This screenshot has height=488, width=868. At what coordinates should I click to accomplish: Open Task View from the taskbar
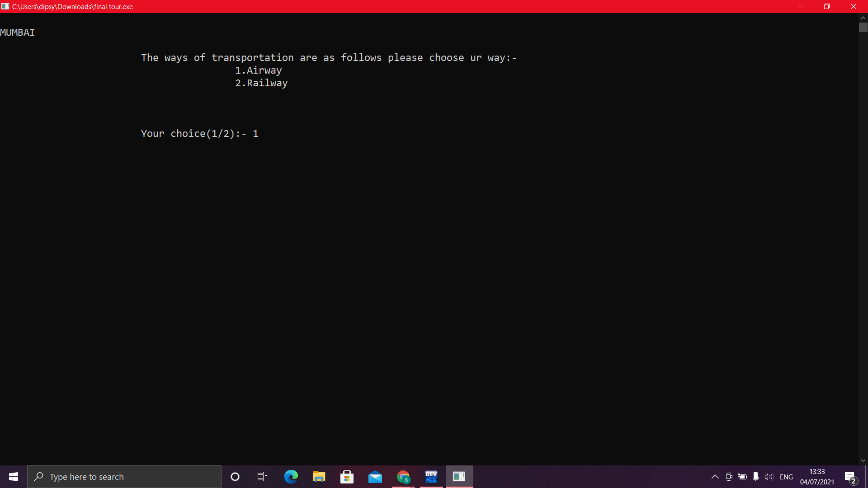[262, 477]
